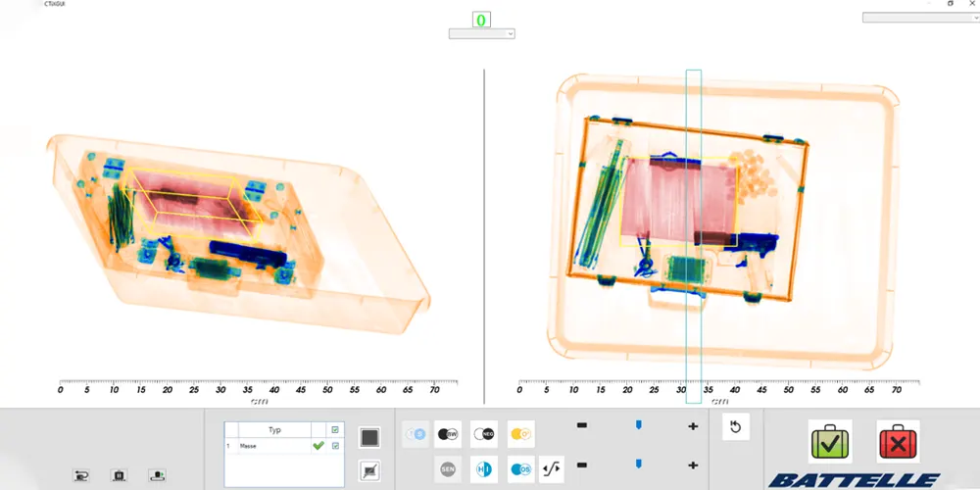Image resolution: width=980 pixels, height=490 pixels.
Task: Toggle the checkbox in the Masse row
Action: click(x=336, y=446)
